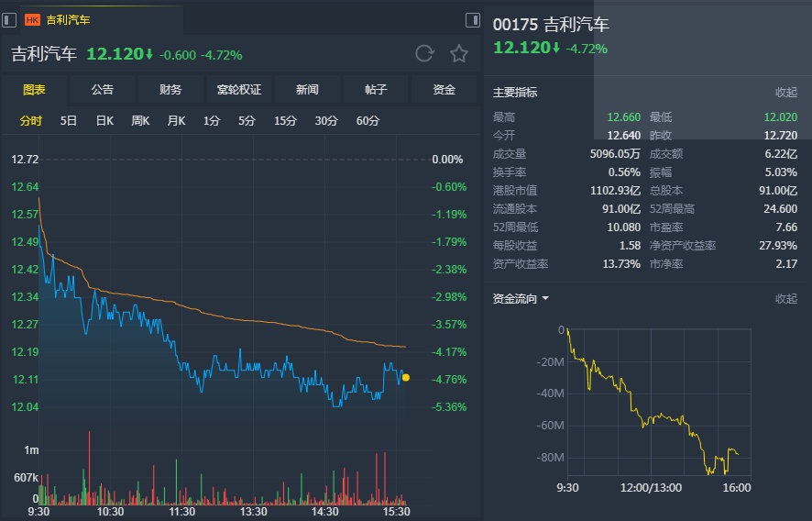Screen dimensions: 812x521
Task: Click the refresh quote icon
Action: click(x=424, y=53)
